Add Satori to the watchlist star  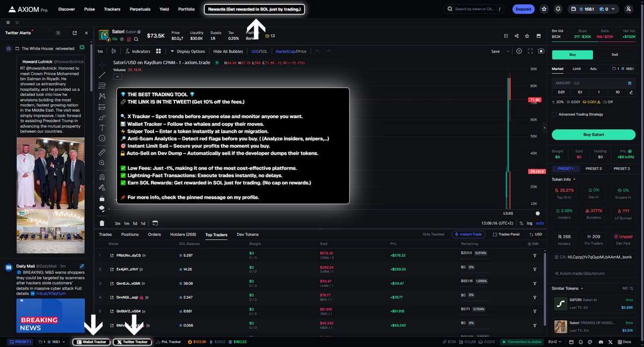[528, 36]
